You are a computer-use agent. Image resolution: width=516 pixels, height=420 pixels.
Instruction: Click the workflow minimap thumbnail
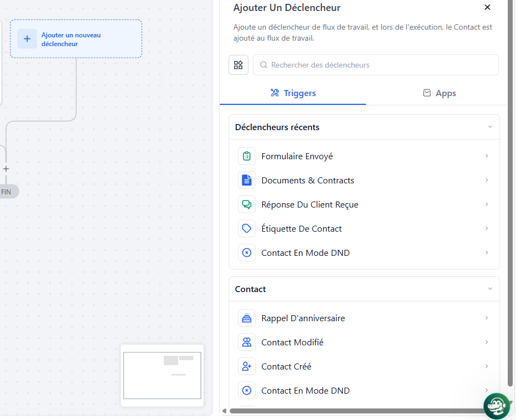click(162, 376)
